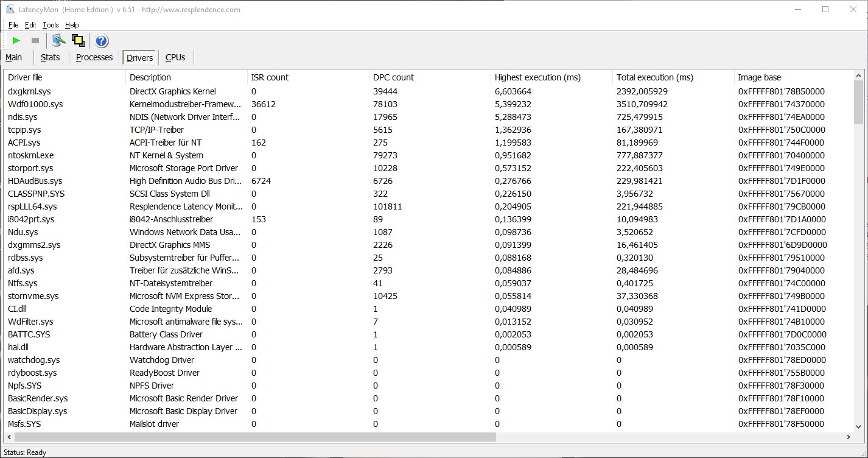Click the horizontal scrollbar right arrow
The height and width of the screenshot is (458, 868).
(849, 437)
